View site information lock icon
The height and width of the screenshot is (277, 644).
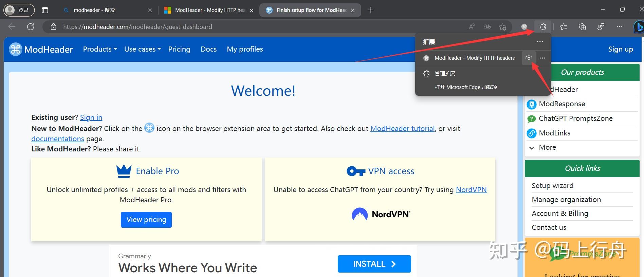pos(53,27)
